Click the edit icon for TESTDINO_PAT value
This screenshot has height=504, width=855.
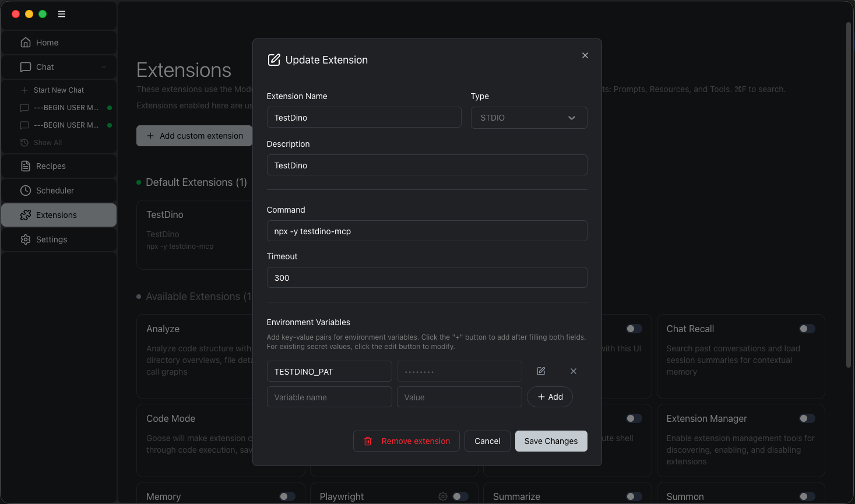[541, 371]
